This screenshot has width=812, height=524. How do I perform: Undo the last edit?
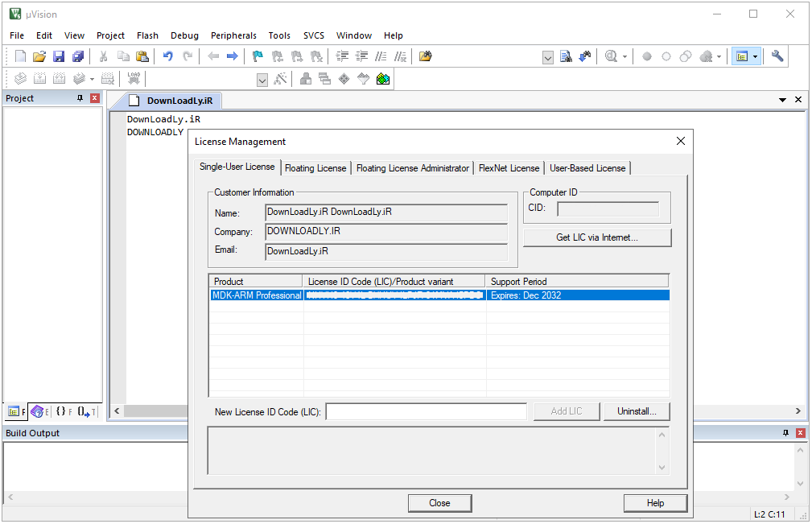167,56
